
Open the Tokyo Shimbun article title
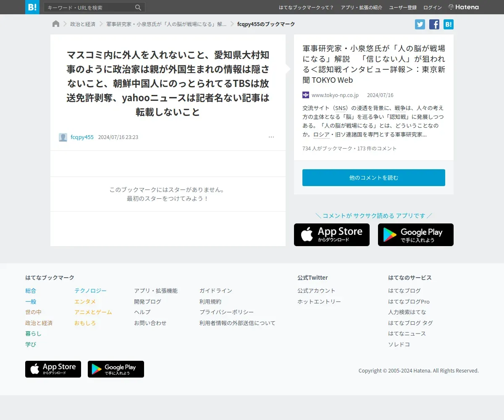(x=374, y=64)
